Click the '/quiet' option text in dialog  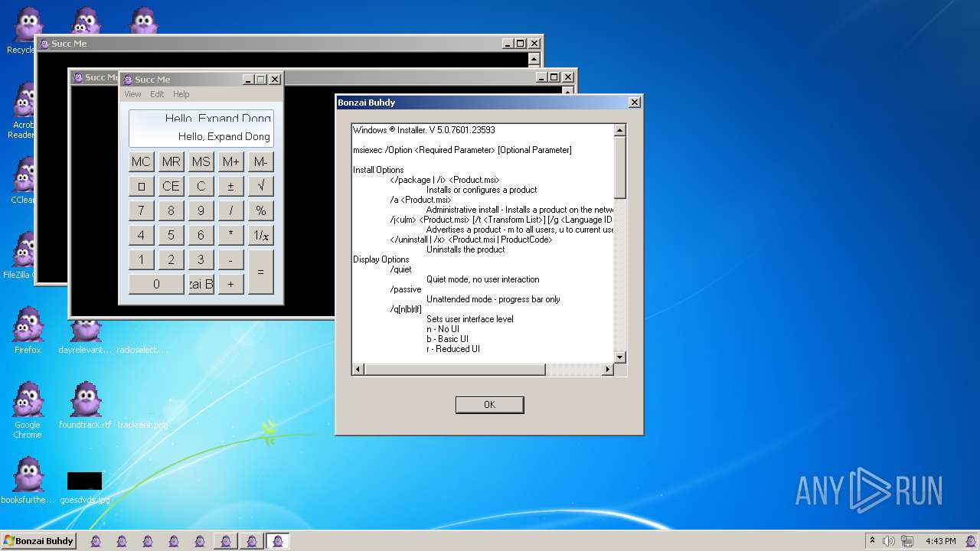click(x=400, y=269)
